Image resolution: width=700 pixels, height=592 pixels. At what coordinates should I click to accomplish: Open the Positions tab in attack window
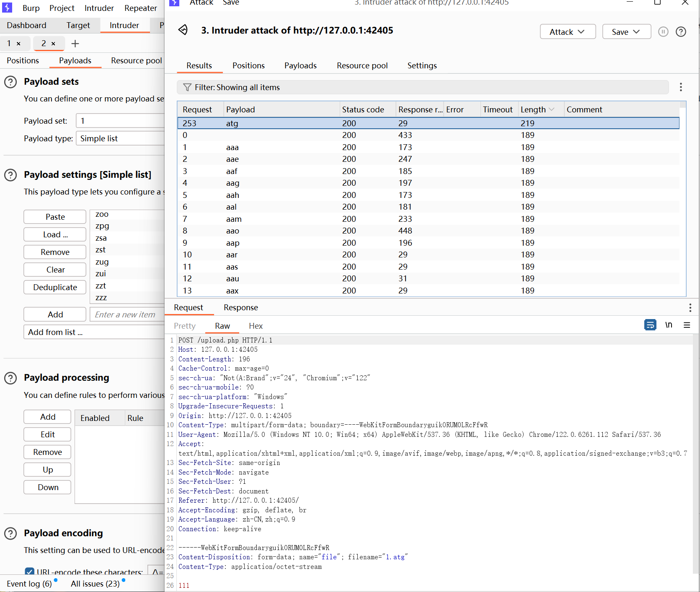[x=248, y=66]
